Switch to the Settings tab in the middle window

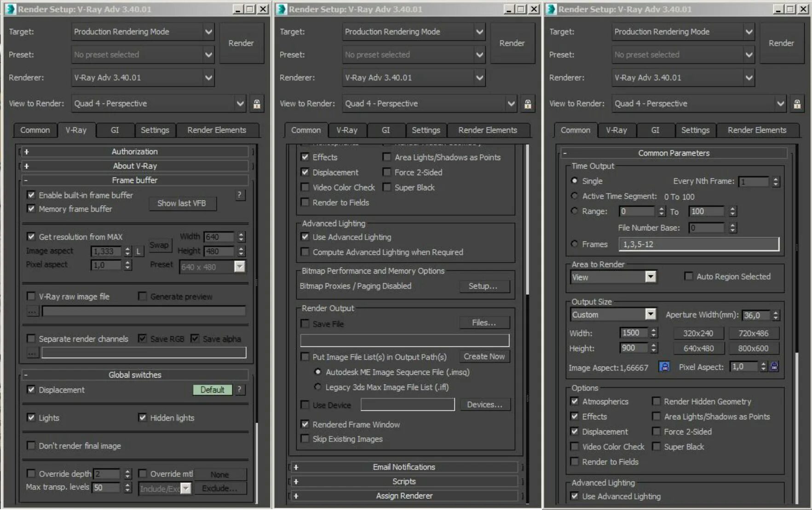point(426,130)
